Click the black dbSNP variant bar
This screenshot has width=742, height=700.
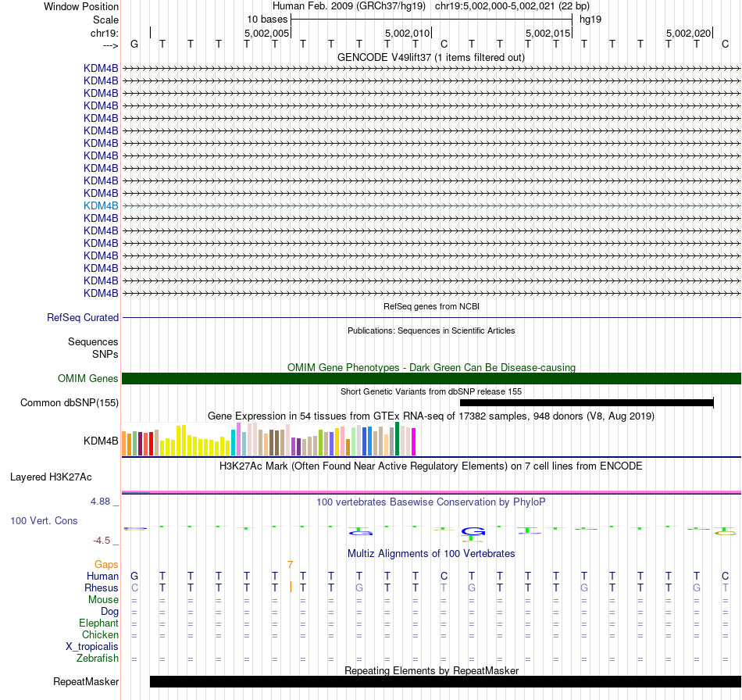(x=587, y=403)
